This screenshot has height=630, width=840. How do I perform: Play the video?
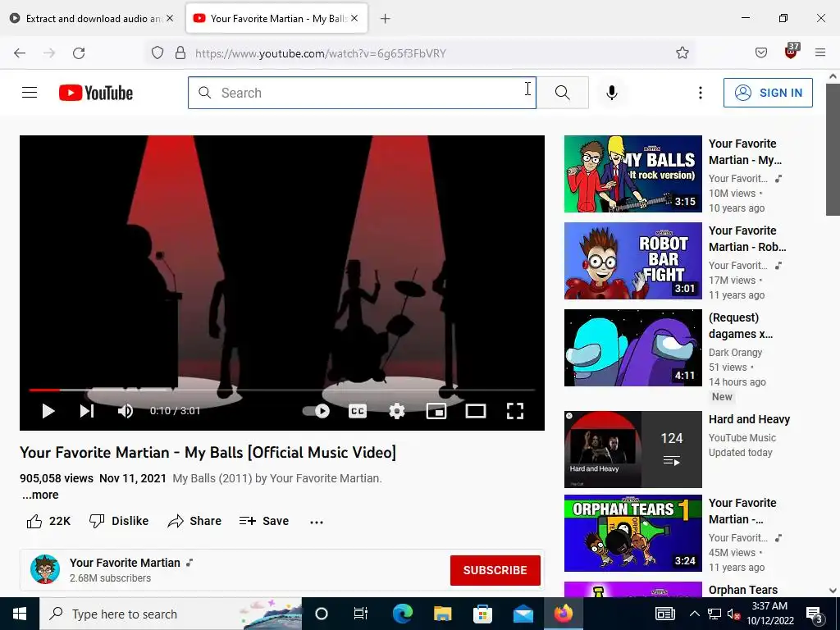[48, 411]
